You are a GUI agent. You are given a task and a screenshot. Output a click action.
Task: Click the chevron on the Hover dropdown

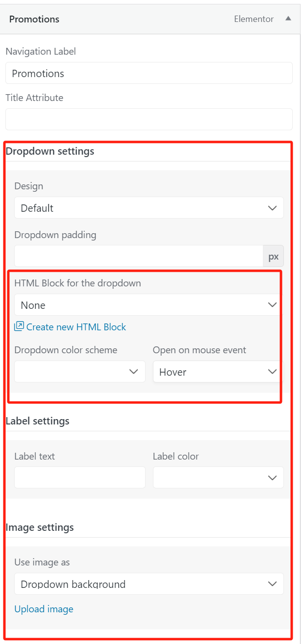(x=273, y=371)
